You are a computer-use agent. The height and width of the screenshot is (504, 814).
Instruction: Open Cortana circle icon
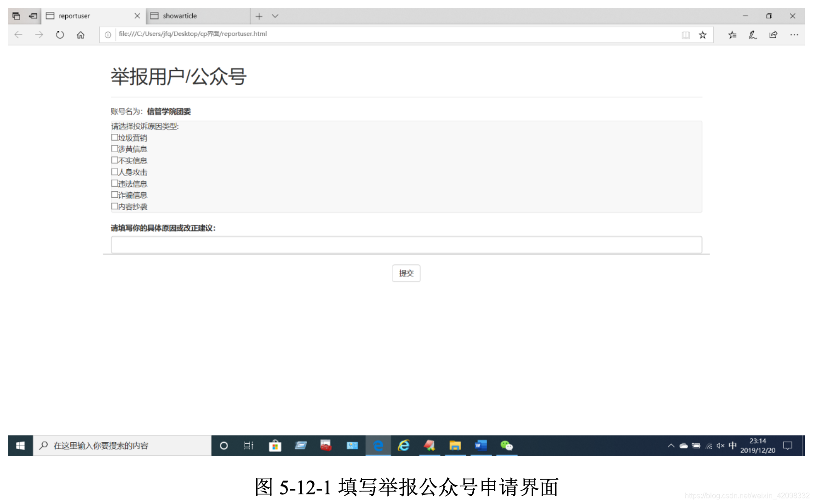(224, 446)
